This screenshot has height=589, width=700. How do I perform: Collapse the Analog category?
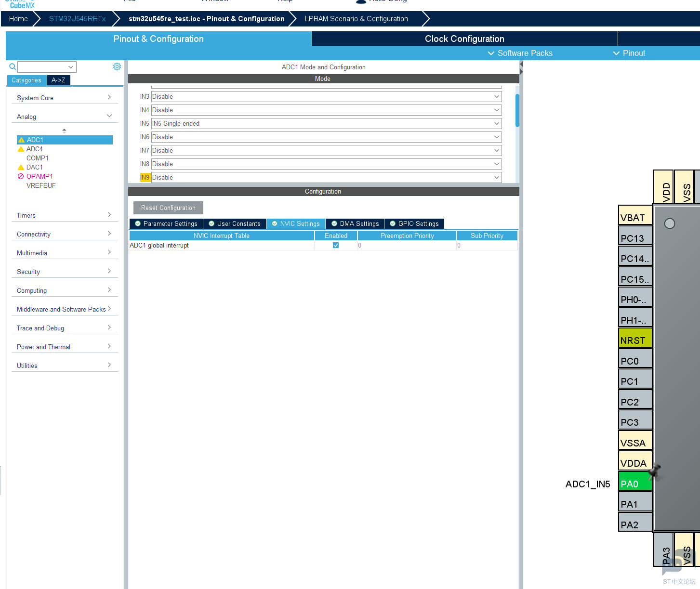(x=64, y=117)
